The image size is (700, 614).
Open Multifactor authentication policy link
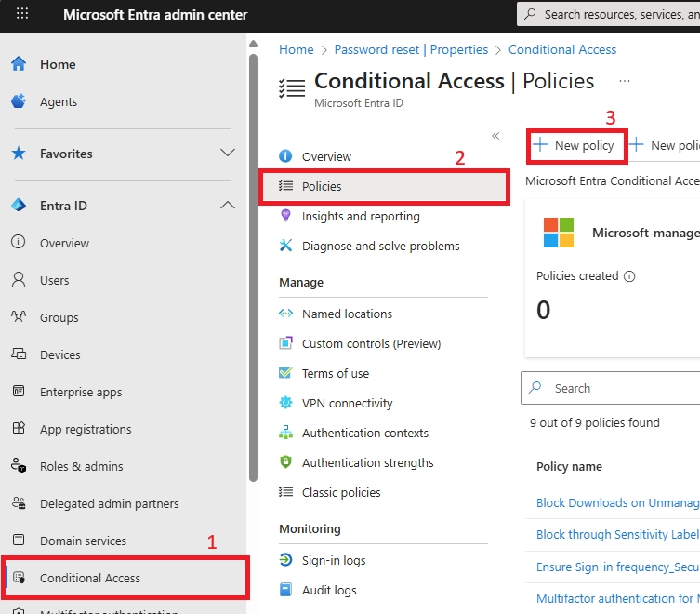618,598
